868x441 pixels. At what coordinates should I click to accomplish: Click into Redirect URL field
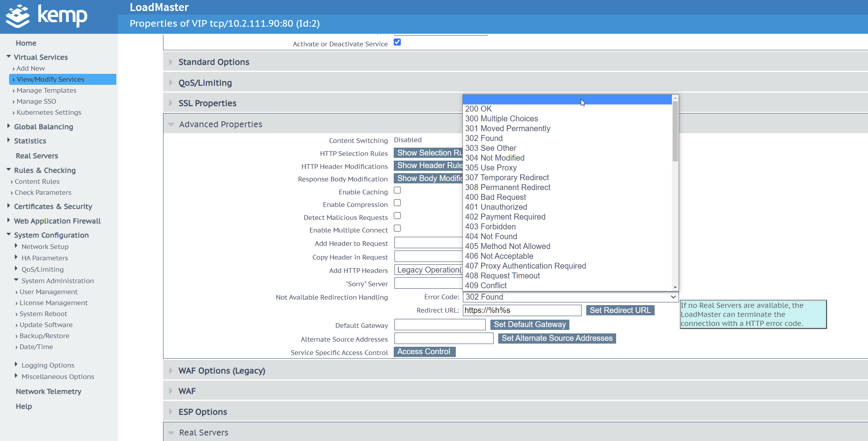tap(522, 310)
